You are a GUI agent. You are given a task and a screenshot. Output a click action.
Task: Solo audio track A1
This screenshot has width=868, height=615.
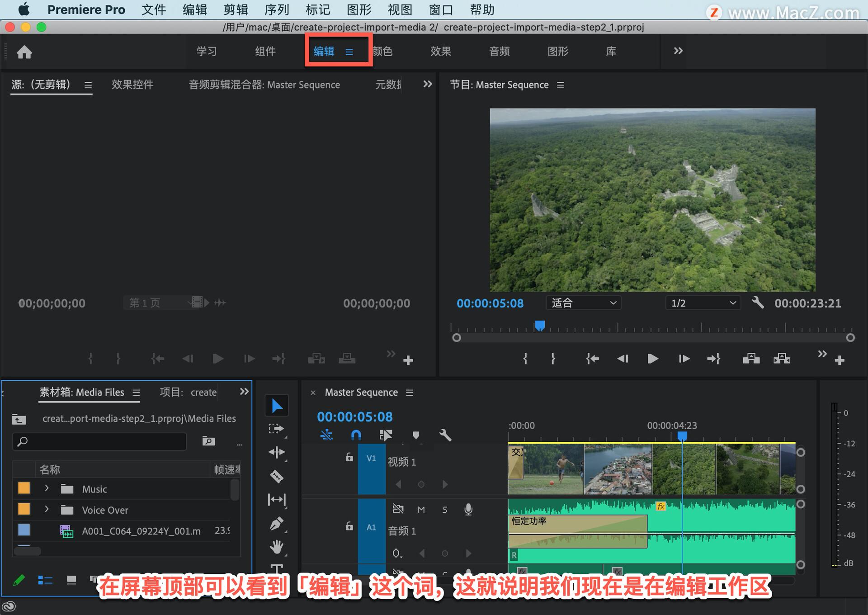(445, 510)
